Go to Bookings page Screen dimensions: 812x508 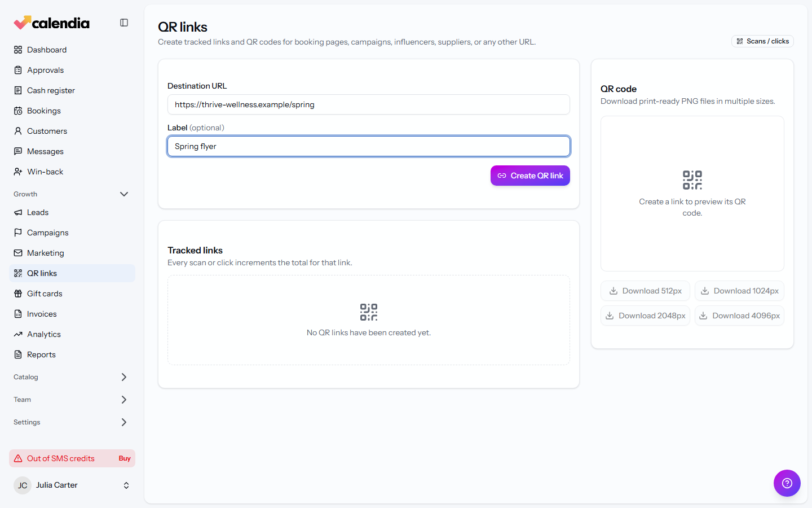pos(72,111)
